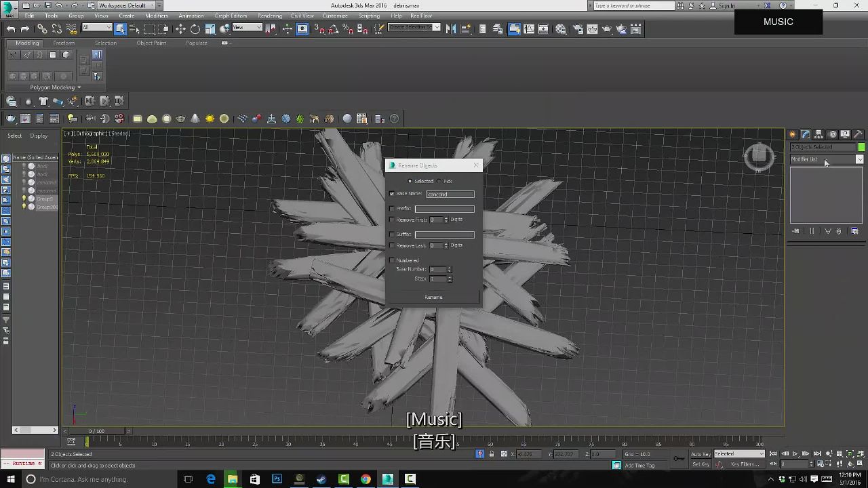Enable the Numbered checkbox
This screenshot has width=868, height=488.
(x=392, y=260)
